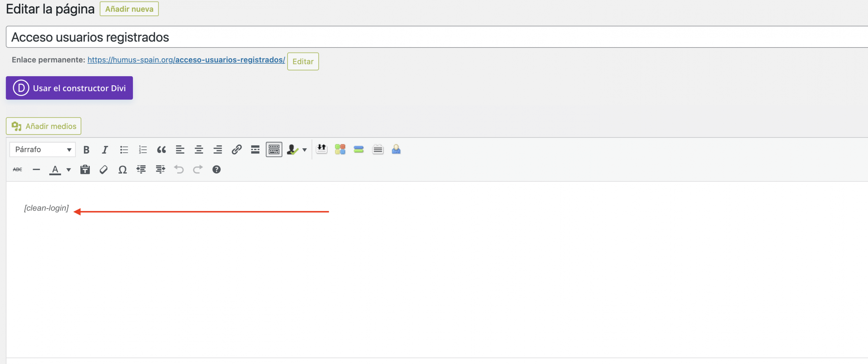This screenshot has width=868, height=364.
Task: Toggle bold formatting
Action: (86, 150)
